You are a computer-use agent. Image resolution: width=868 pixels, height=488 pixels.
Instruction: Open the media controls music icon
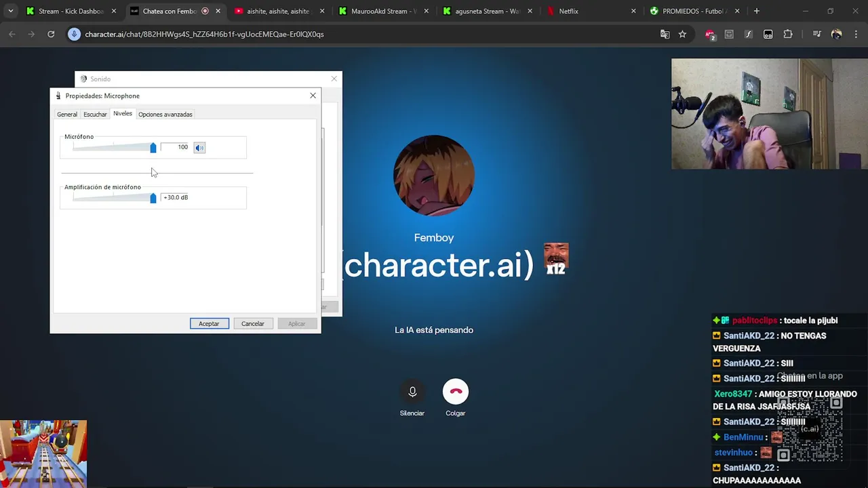click(x=817, y=34)
